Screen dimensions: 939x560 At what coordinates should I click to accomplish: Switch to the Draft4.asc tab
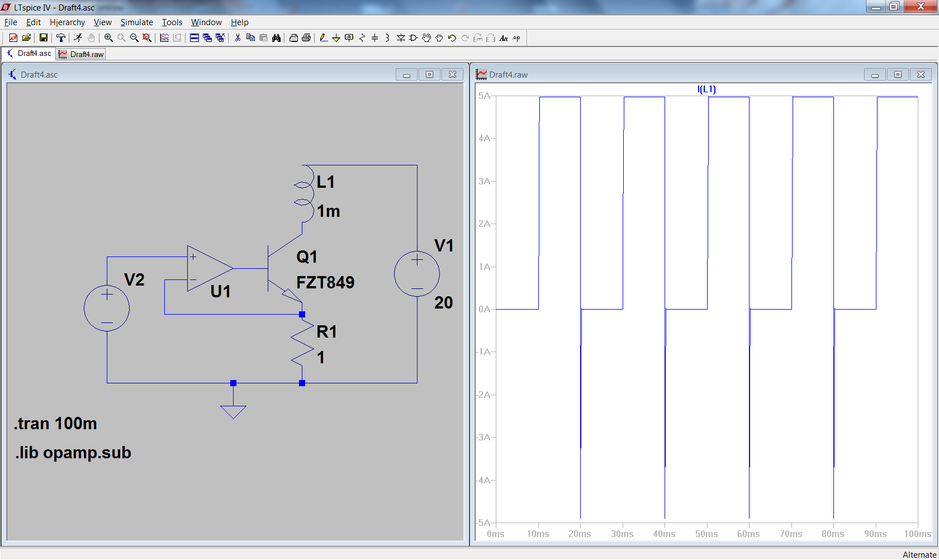click(29, 54)
